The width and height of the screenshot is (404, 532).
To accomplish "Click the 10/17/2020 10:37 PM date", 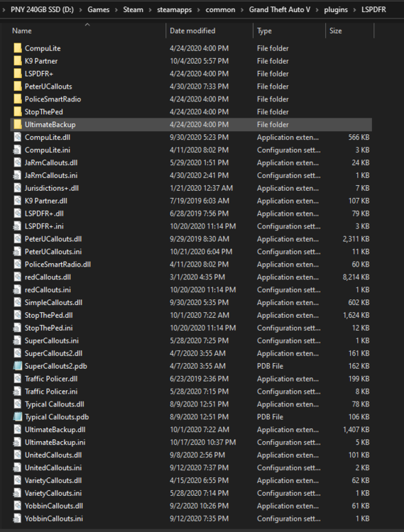I will point(202,443).
